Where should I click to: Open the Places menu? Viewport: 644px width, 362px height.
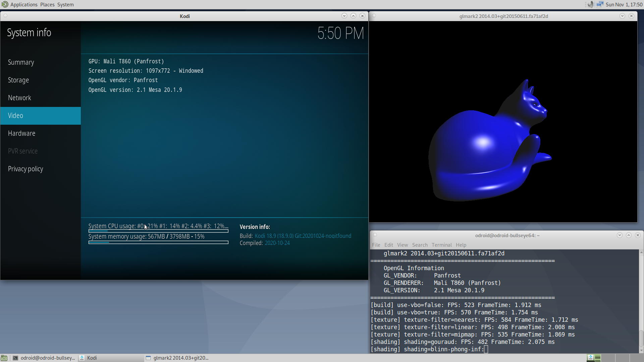click(x=47, y=5)
